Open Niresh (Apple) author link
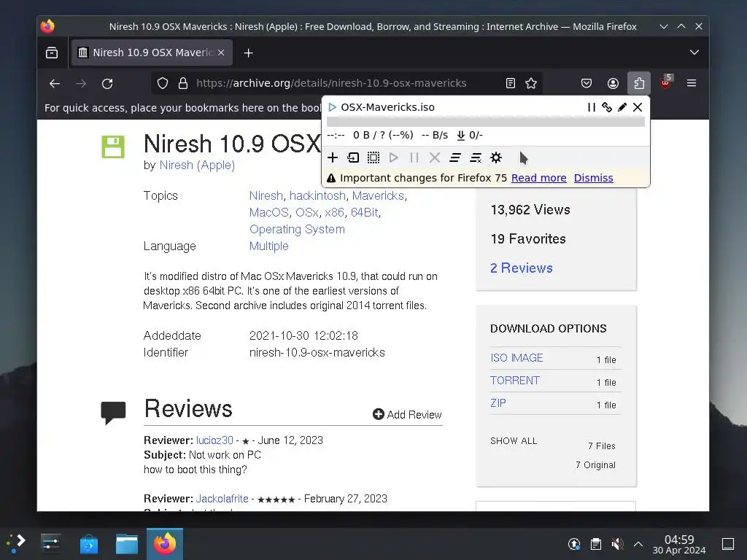 [197, 166]
